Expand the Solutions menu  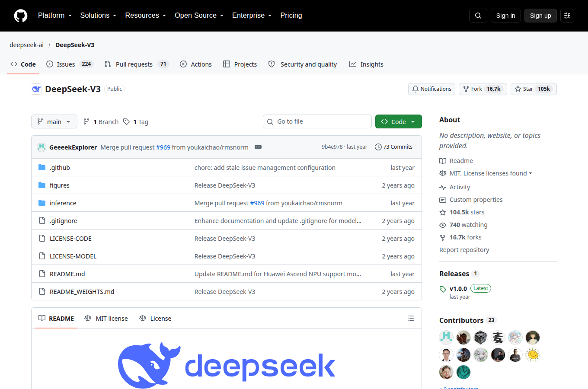point(98,16)
